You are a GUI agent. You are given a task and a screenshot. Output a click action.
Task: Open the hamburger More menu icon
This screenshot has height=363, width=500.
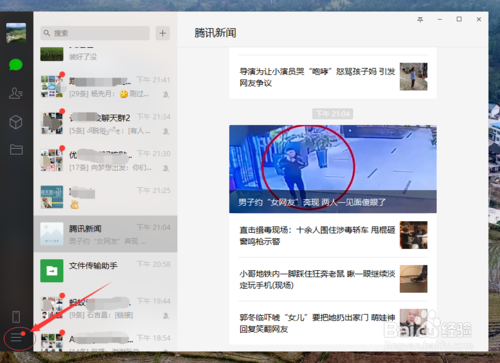(x=16, y=338)
